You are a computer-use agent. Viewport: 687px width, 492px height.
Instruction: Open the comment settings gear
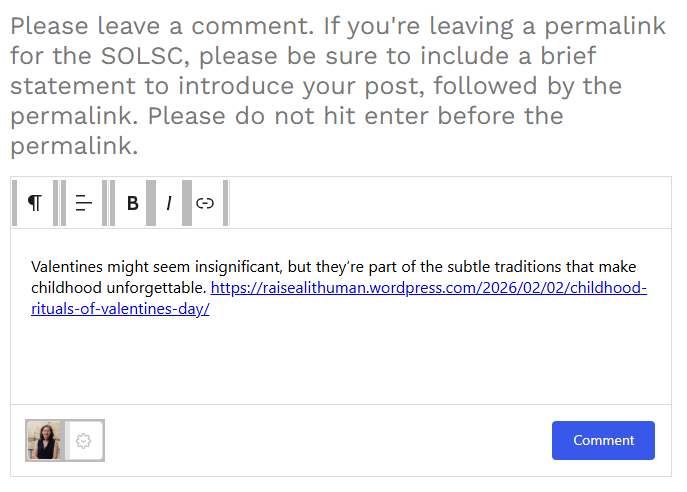coord(84,440)
